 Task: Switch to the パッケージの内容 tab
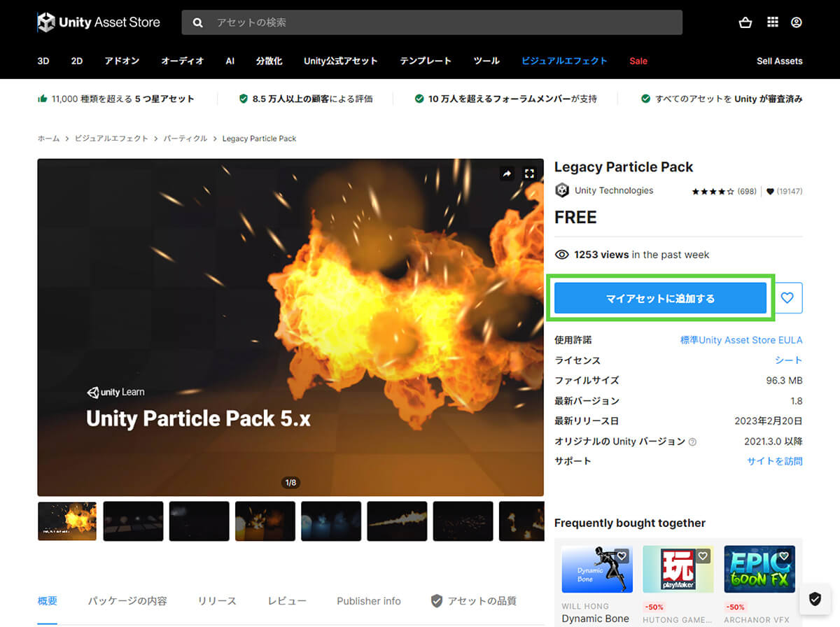click(x=127, y=601)
